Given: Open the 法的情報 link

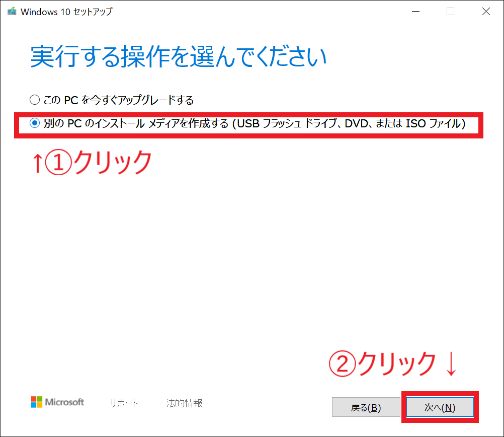Looking at the screenshot, I should pyautogui.click(x=184, y=403).
